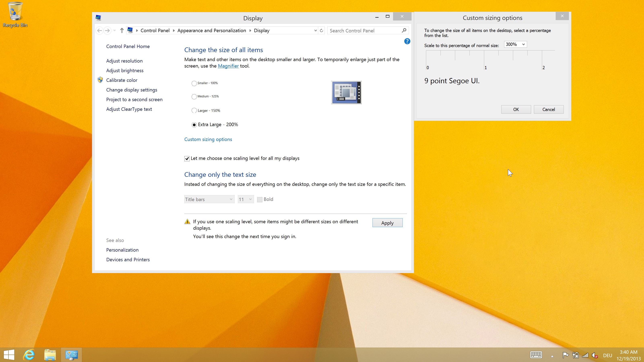The image size is (644, 362).
Task: Open Action Center flag icon
Action: pyautogui.click(x=566, y=355)
